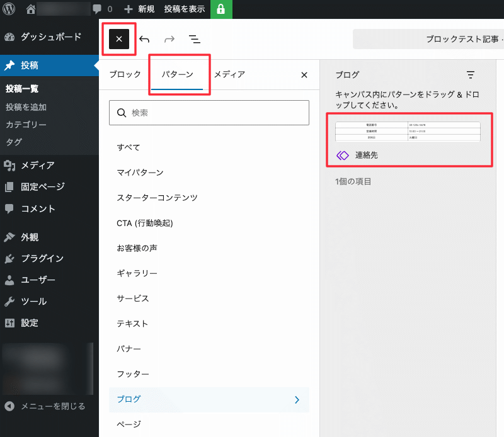Click the WordPress logo in the admin bar
The height and width of the screenshot is (437, 504).
(9, 9)
